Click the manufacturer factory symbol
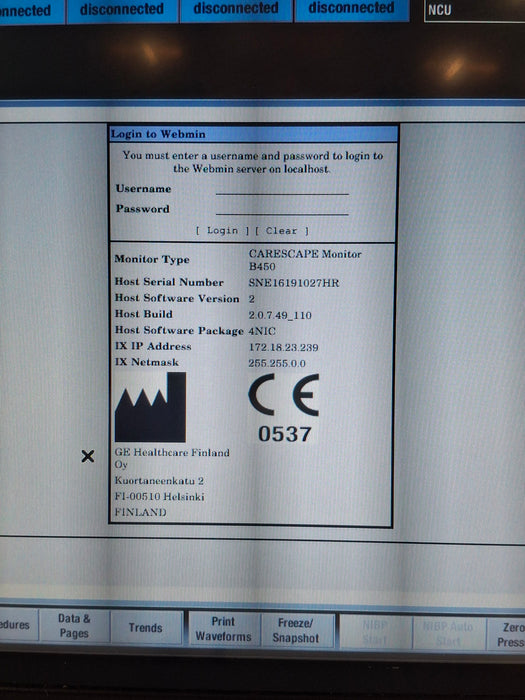The width and height of the screenshot is (525, 700). 150,407
